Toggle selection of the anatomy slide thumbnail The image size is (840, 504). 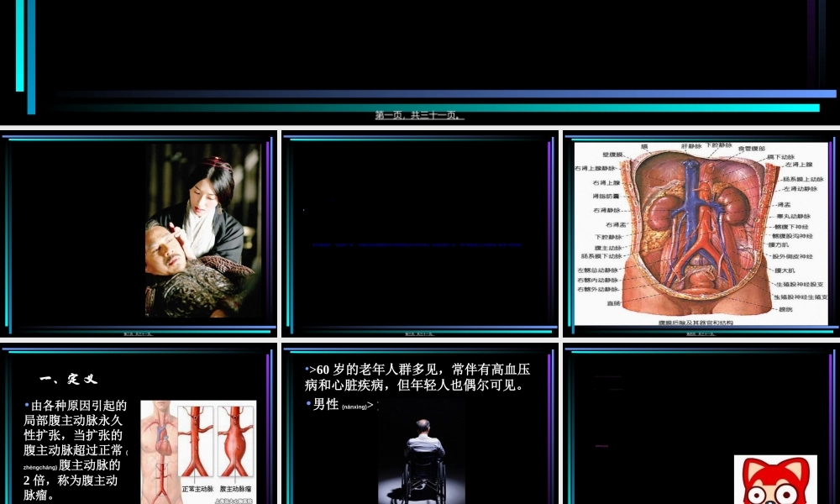701,231
